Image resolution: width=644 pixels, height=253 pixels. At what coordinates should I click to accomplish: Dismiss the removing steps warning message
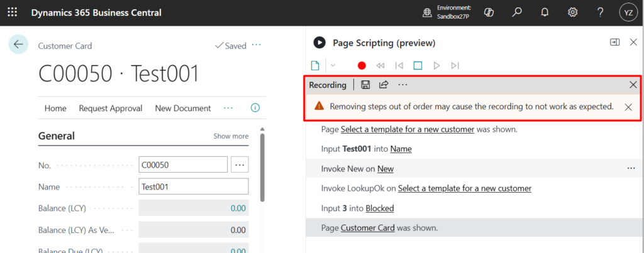[x=628, y=107]
